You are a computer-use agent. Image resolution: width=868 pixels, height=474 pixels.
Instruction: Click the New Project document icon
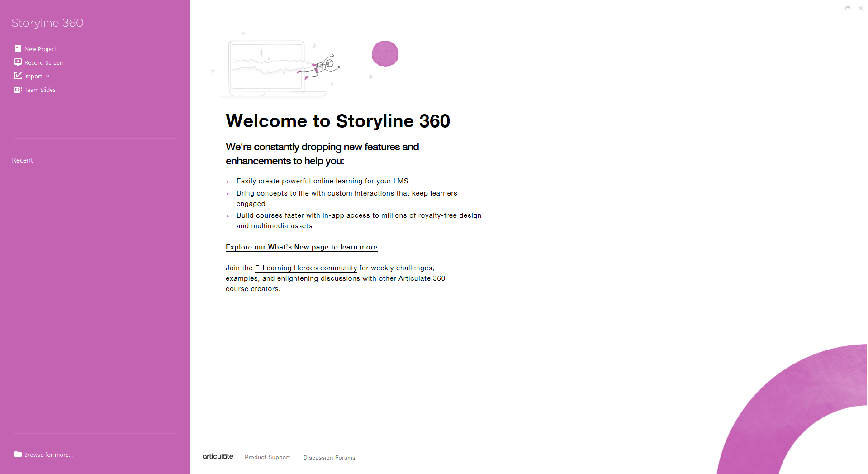click(18, 48)
